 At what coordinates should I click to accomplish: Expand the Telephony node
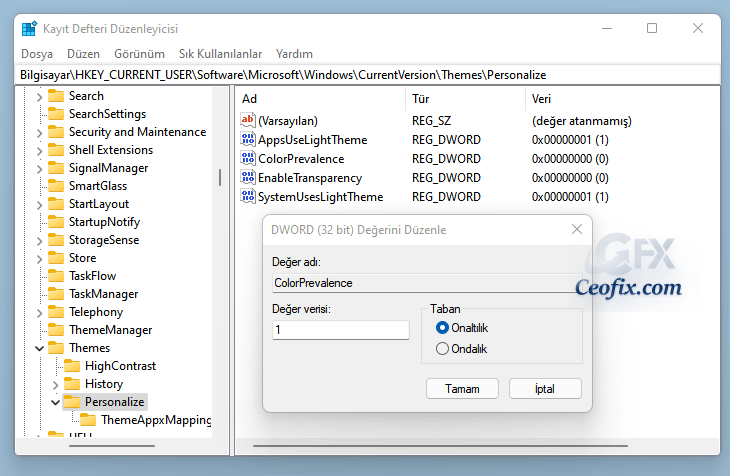(x=39, y=313)
